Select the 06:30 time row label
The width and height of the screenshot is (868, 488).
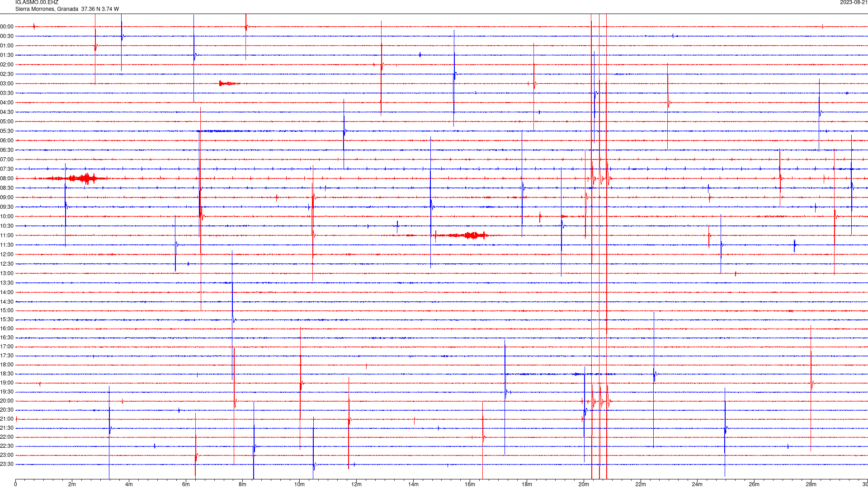[7, 150]
